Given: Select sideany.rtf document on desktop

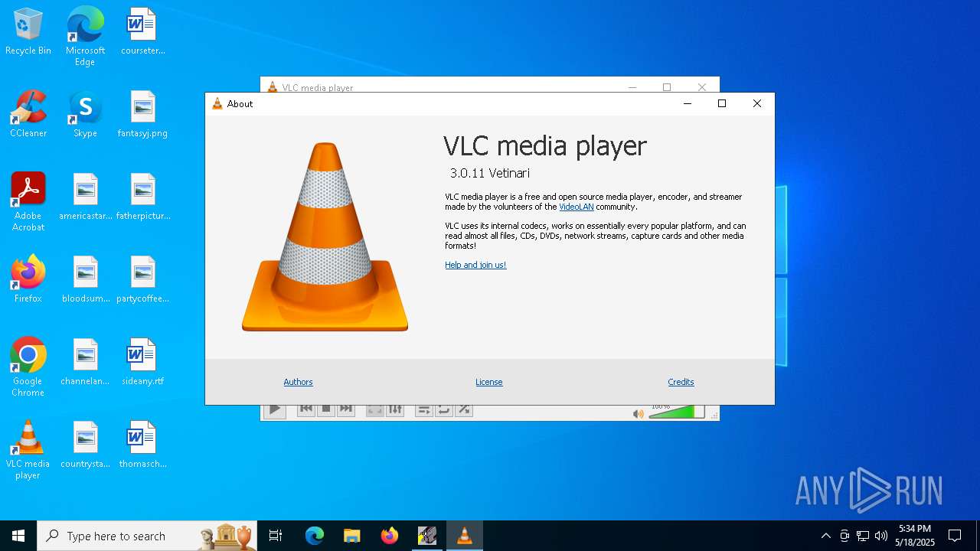Looking at the screenshot, I should pos(142,363).
